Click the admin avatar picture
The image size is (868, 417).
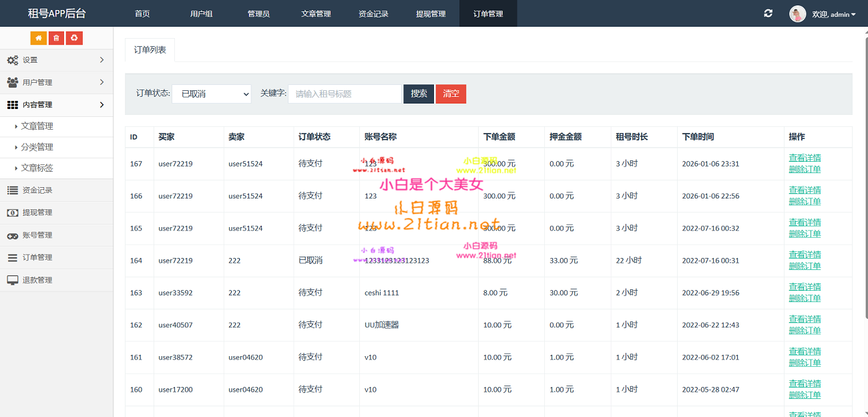pos(797,14)
